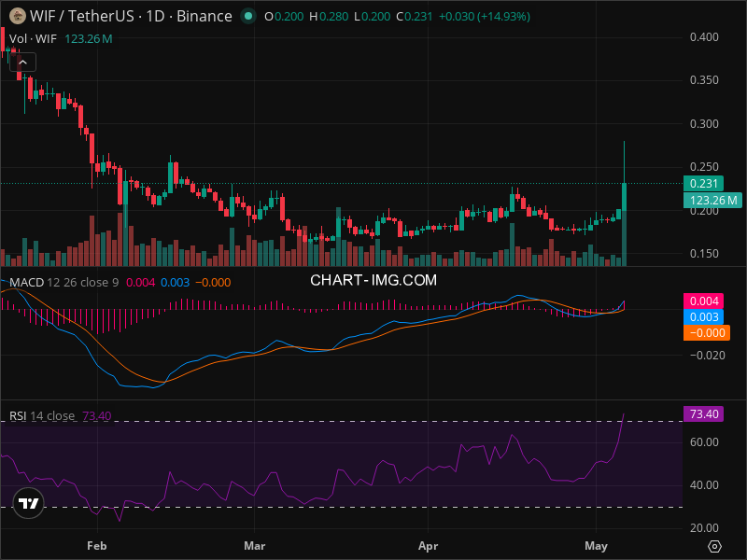The height and width of the screenshot is (560, 747).
Task: Open the TradingView logo badge
Action: coord(29,503)
